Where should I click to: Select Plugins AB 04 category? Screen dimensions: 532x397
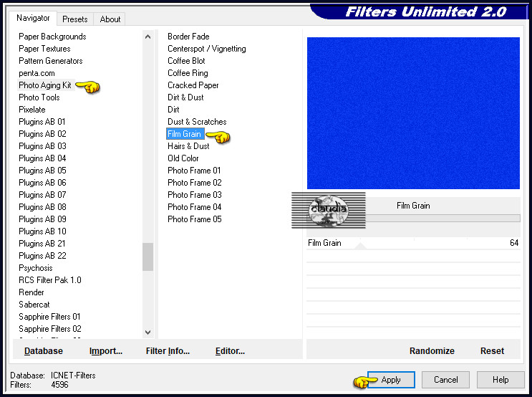(x=42, y=158)
